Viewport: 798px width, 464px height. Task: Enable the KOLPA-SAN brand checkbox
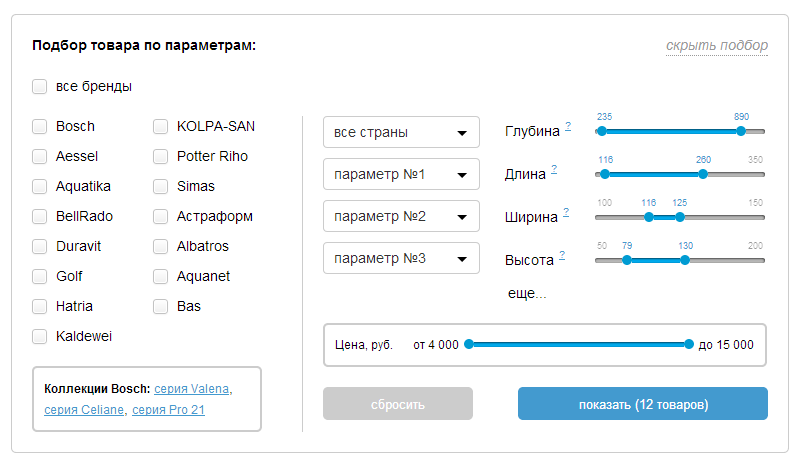point(160,127)
